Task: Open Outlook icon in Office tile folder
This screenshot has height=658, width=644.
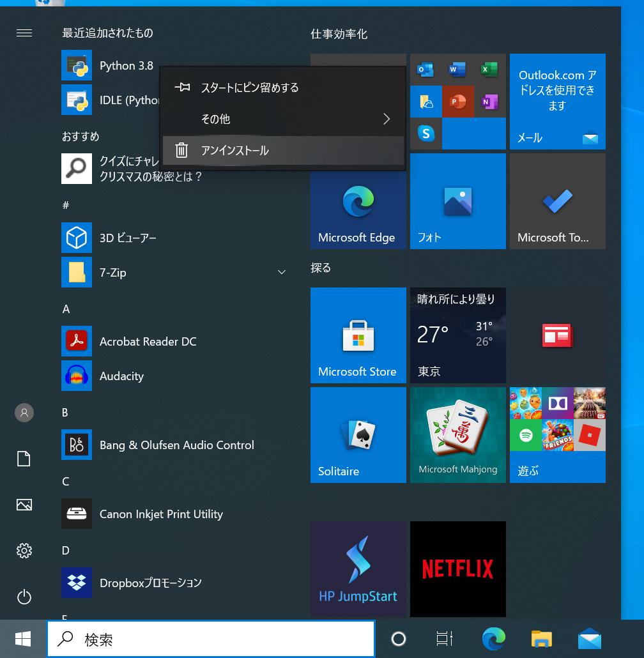Action: point(426,69)
